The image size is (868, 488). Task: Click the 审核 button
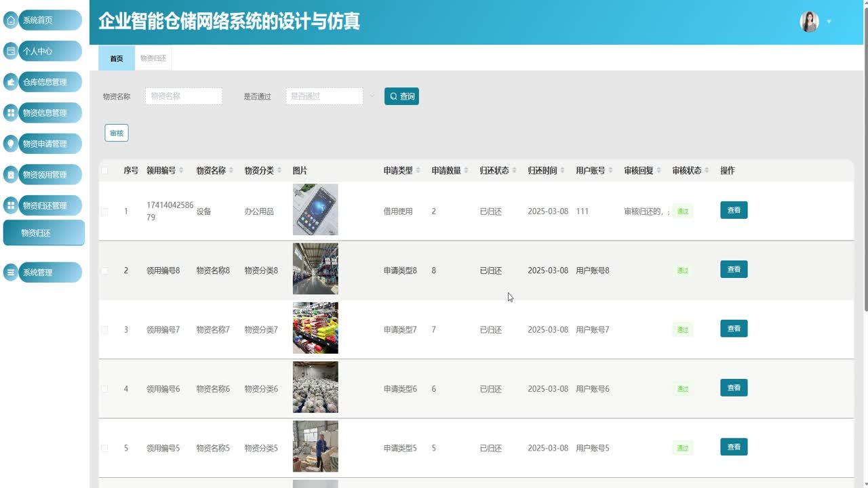click(x=117, y=133)
